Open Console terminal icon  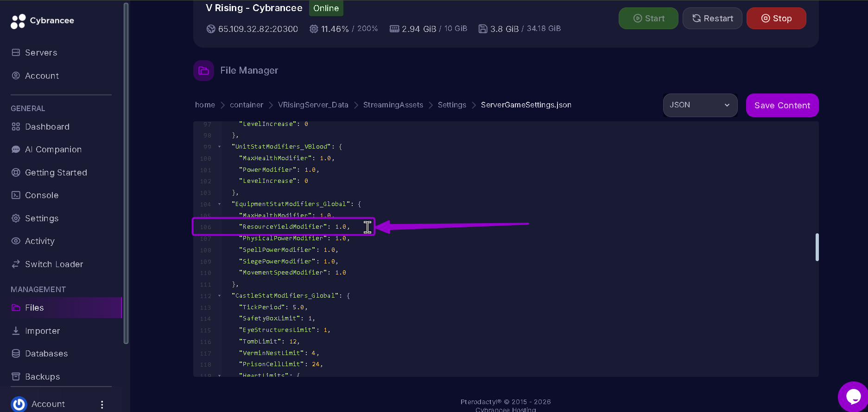point(16,195)
